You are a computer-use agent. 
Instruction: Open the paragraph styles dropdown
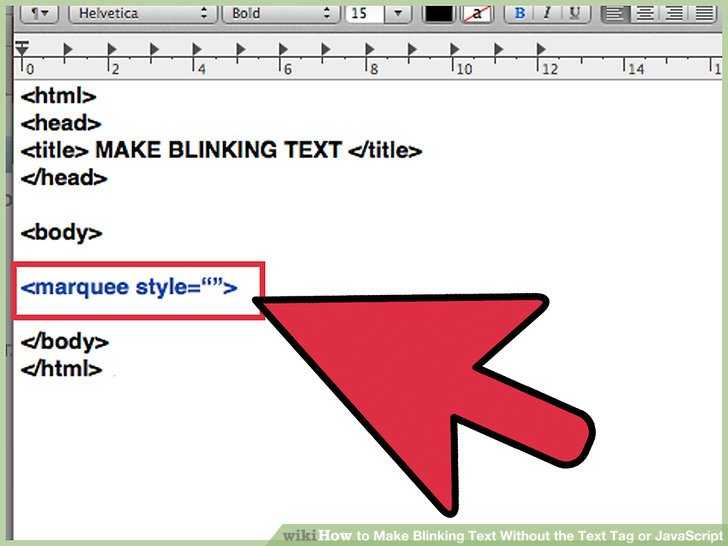pos(39,13)
